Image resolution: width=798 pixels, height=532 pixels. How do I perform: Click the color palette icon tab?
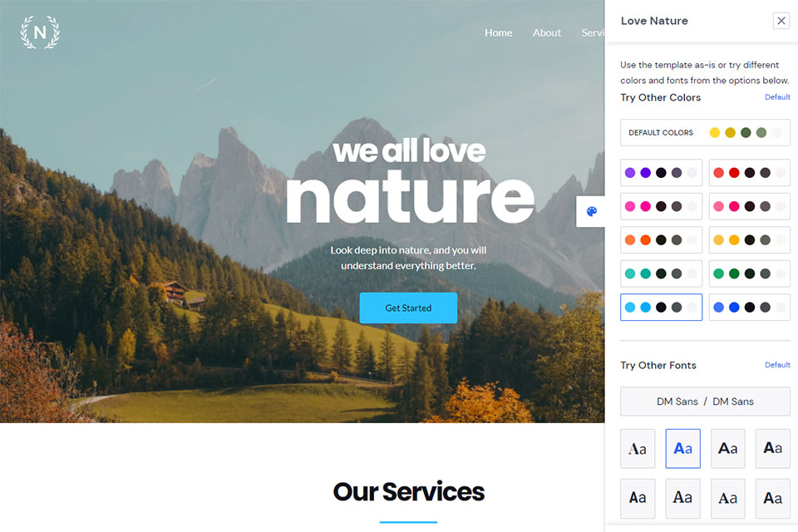[591, 211]
